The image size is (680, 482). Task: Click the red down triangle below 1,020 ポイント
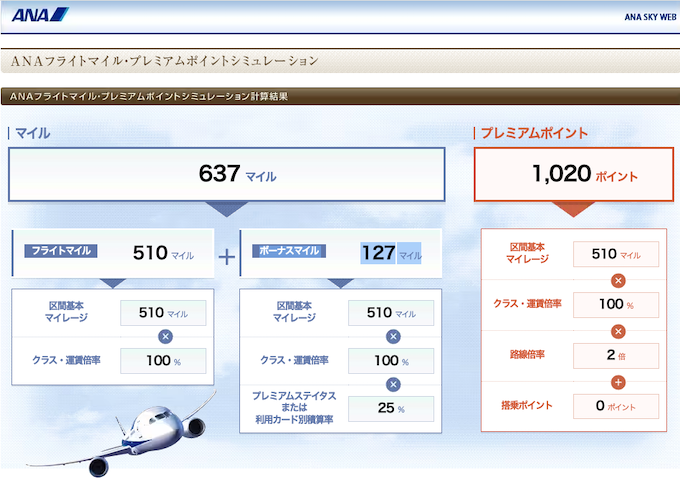pos(573,209)
